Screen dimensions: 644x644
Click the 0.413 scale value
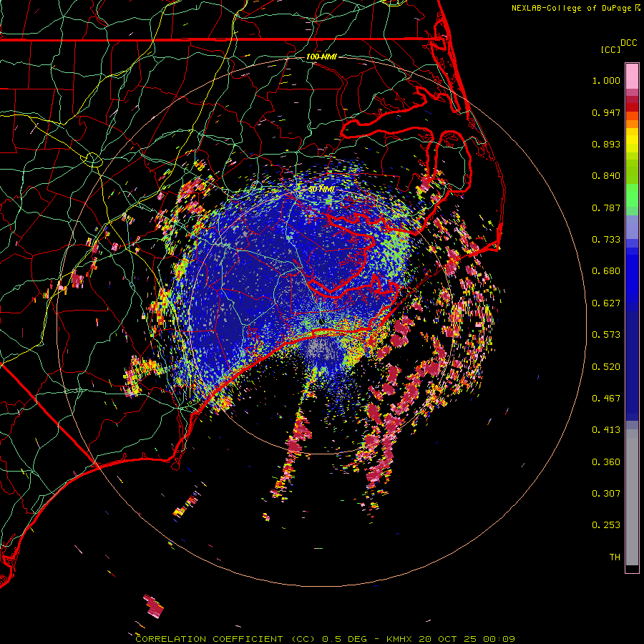pyautogui.click(x=606, y=430)
